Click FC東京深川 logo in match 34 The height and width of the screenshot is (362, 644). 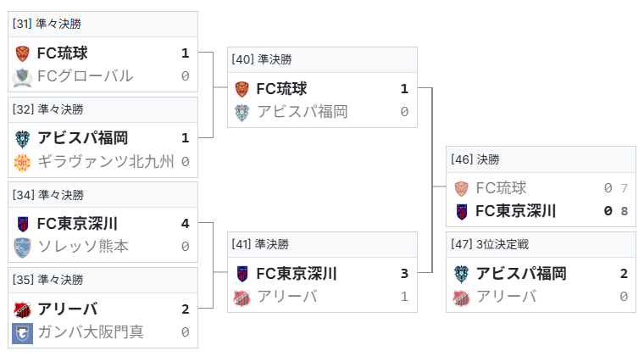22,224
